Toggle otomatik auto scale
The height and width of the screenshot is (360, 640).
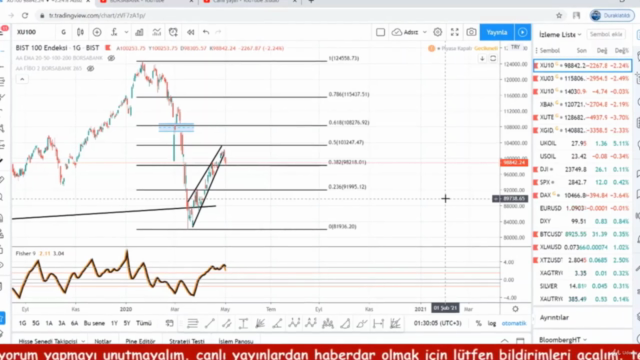pyautogui.click(x=514, y=323)
